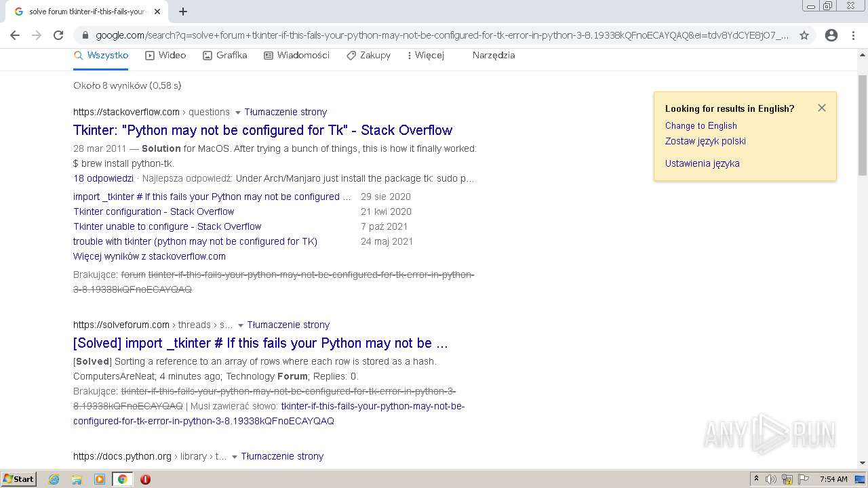Launch Internet Explorer from the taskbar
The image size is (868, 488).
tap(54, 479)
